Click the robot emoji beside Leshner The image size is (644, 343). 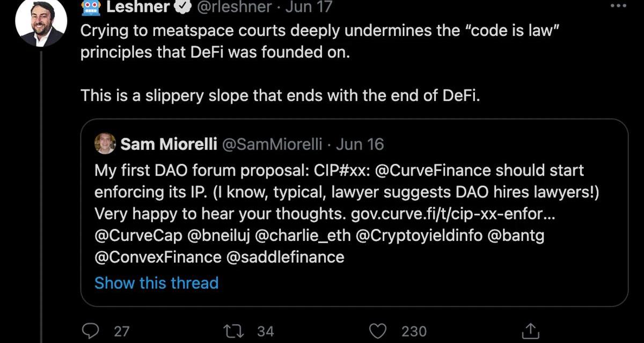(90, 7)
